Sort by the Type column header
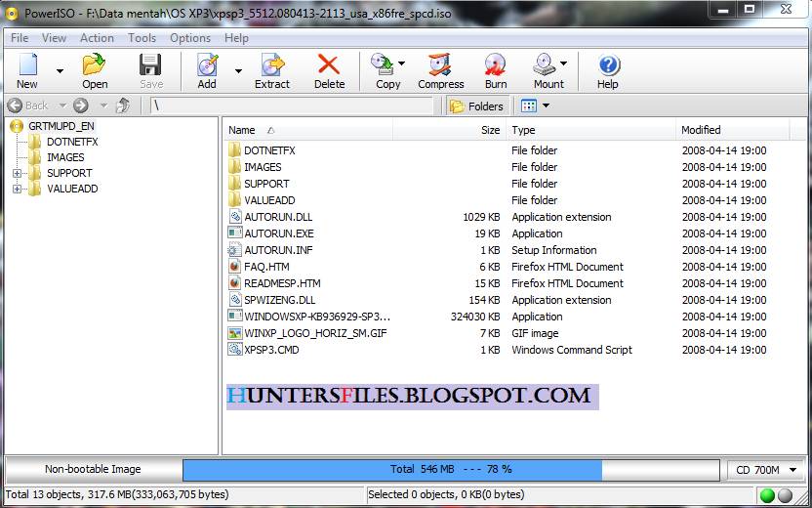Viewport: 812px width, 508px height. tap(591, 130)
